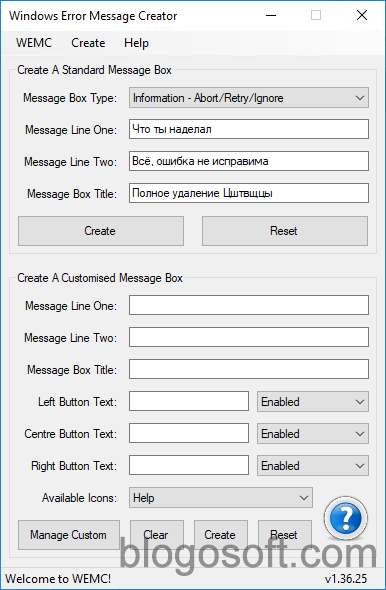The image size is (386, 590).
Task: Click the version 'v1.36.25' status text
Action: (x=346, y=579)
